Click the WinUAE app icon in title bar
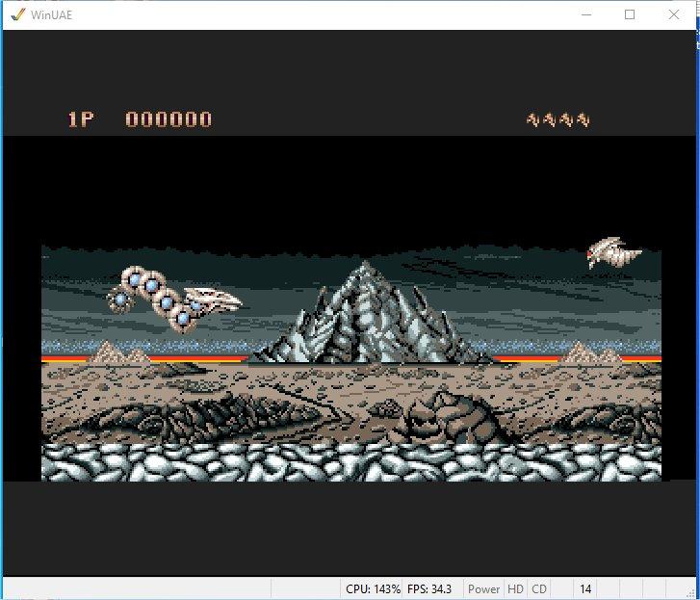This screenshot has width=700, height=600. tap(18, 14)
